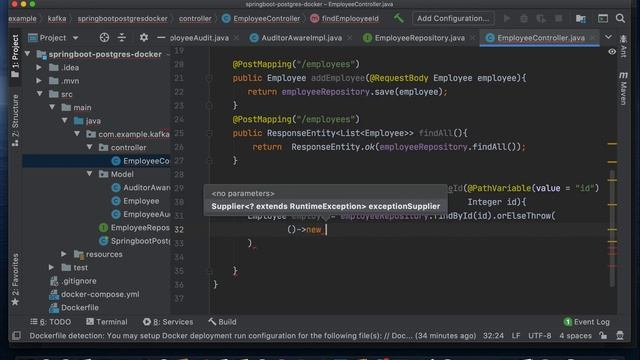Show hidden editor tabs dropdown arrow
640x360 pixels.
pyautogui.click(x=608, y=37)
